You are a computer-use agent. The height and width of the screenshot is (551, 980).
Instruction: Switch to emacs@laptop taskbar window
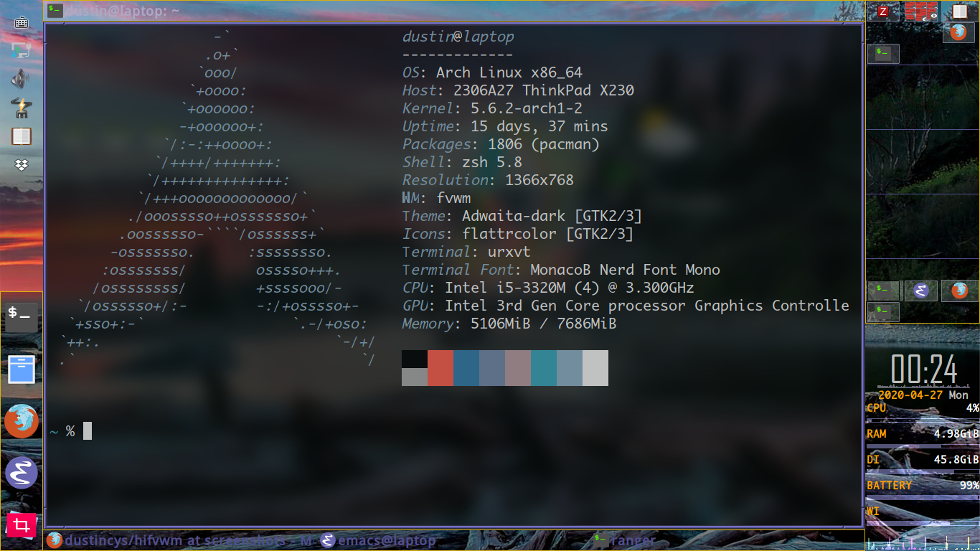[x=378, y=540]
